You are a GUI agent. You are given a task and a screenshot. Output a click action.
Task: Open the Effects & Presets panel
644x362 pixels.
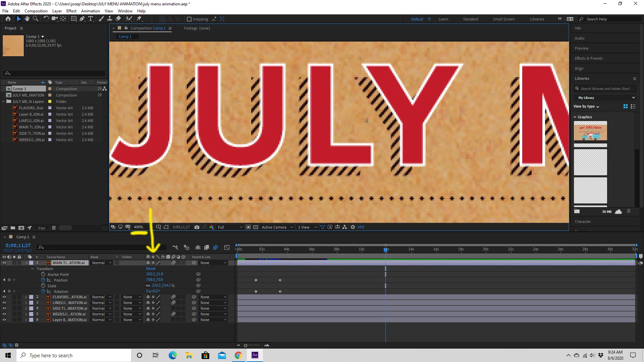click(588, 58)
